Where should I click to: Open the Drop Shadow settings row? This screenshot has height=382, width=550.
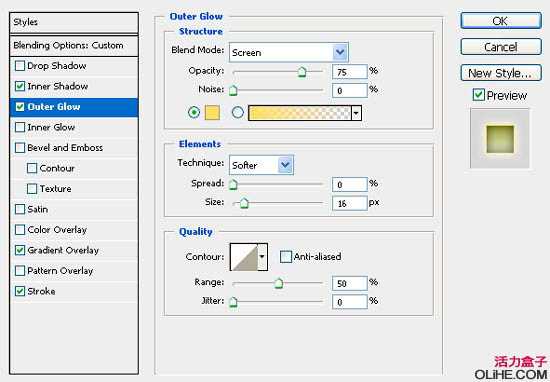click(x=74, y=66)
